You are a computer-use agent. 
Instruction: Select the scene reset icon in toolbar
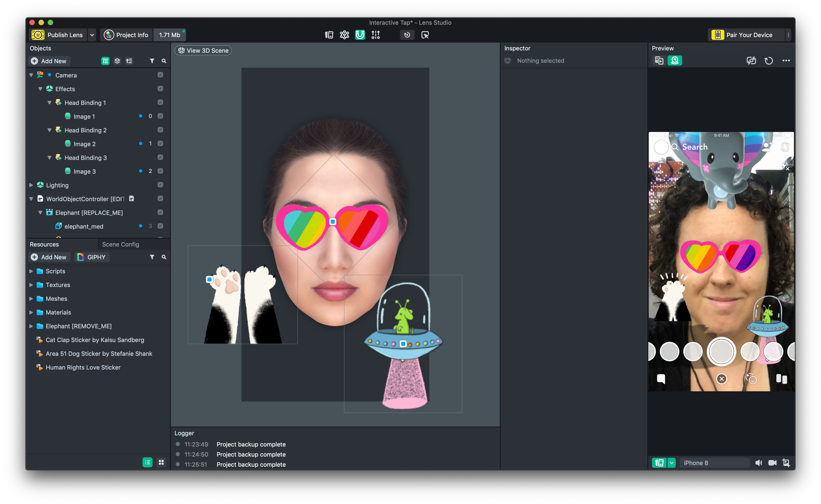coord(407,34)
